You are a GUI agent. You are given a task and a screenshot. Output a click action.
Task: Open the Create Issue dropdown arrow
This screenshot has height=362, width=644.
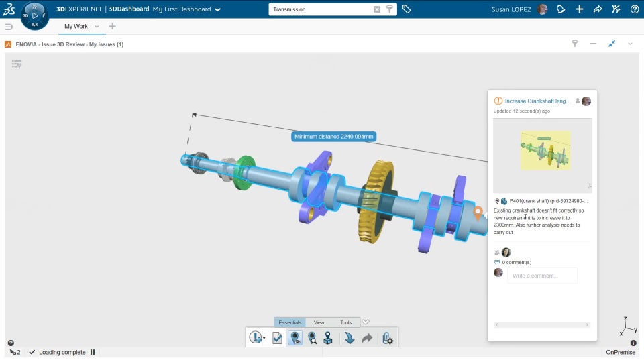point(264,338)
